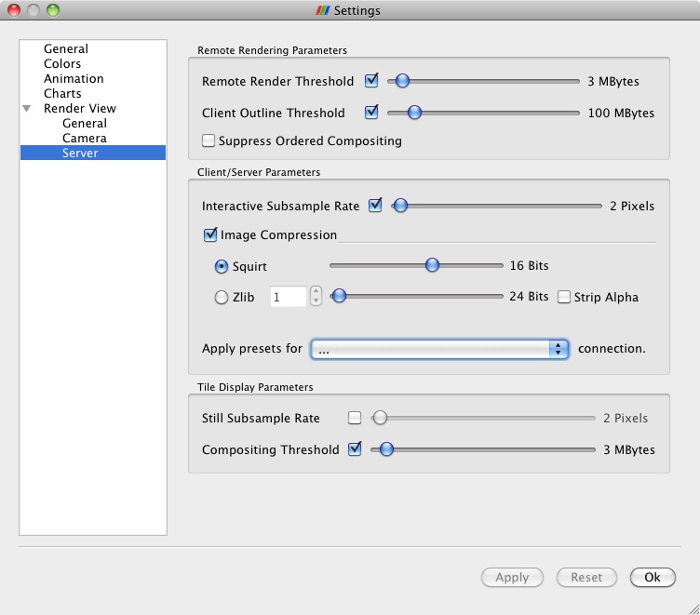The height and width of the screenshot is (615, 700).
Task: Enable Suppress Ordered Compositing
Action: [x=208, y=140]
